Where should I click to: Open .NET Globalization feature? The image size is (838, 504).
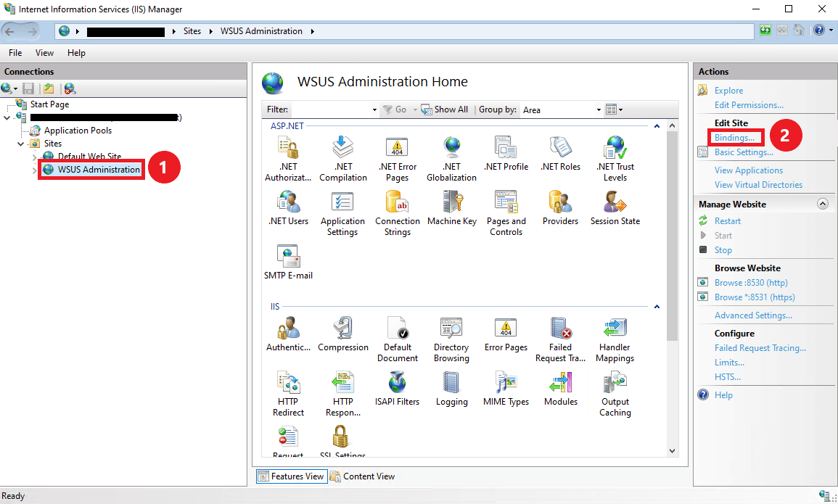tap(451, 159)
